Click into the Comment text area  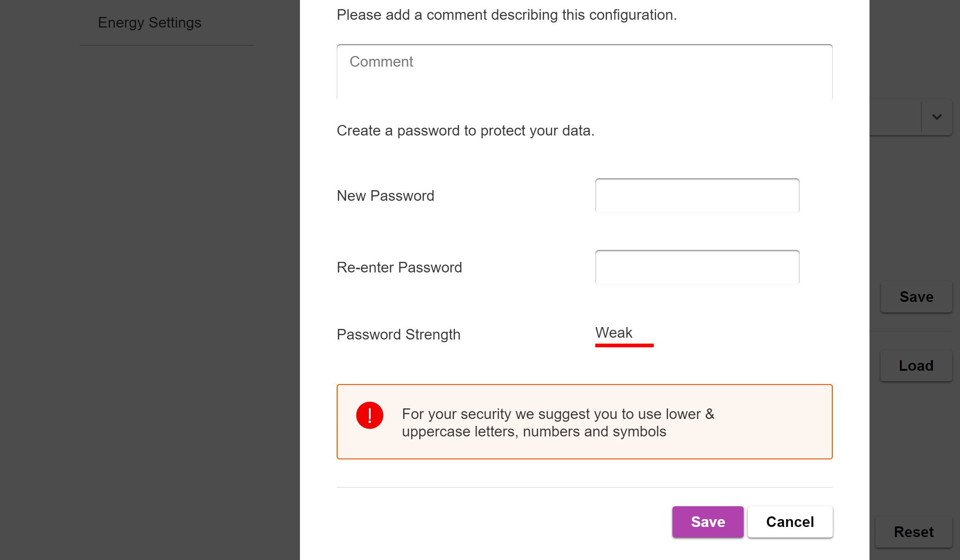click(584, 72)
